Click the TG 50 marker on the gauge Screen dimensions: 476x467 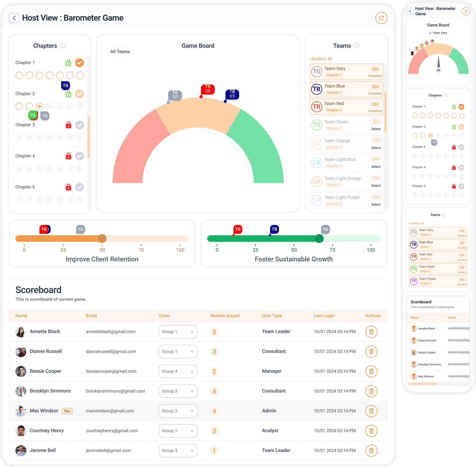click(175, 95)
